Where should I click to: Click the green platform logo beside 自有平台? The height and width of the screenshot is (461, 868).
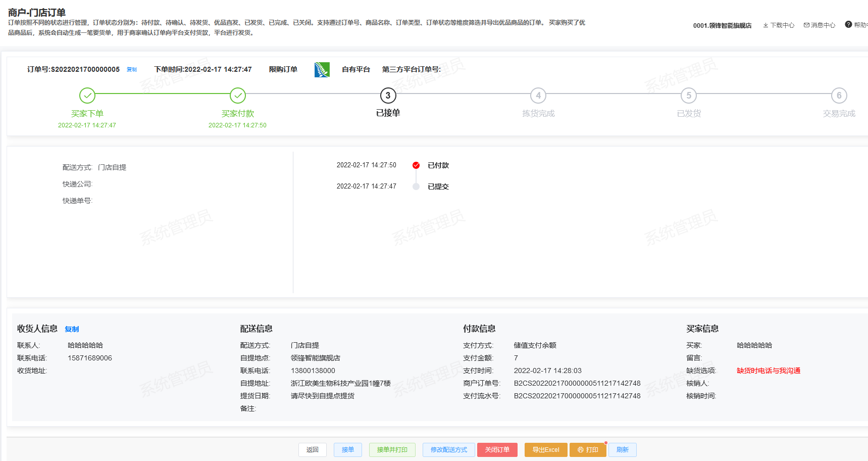coord(322,70)
